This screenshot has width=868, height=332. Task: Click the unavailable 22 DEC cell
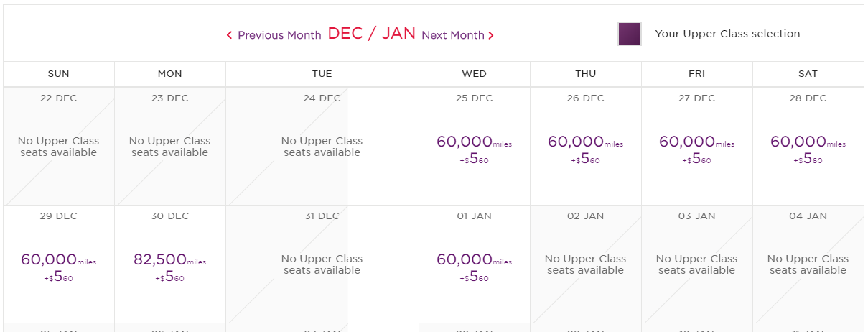[59, 147]
